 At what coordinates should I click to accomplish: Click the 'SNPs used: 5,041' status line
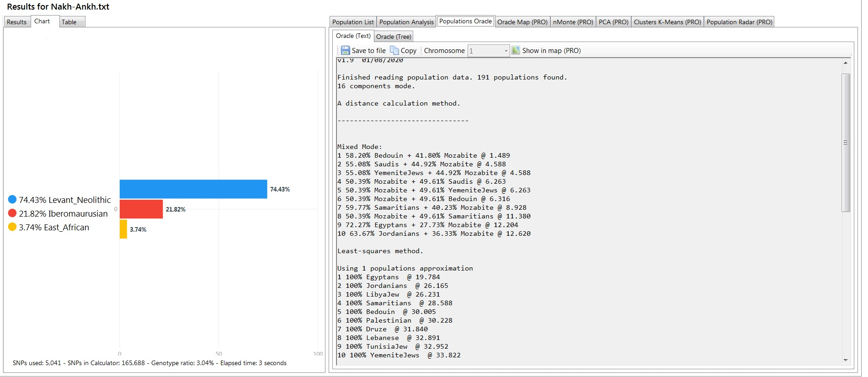(x=149, y=363)
